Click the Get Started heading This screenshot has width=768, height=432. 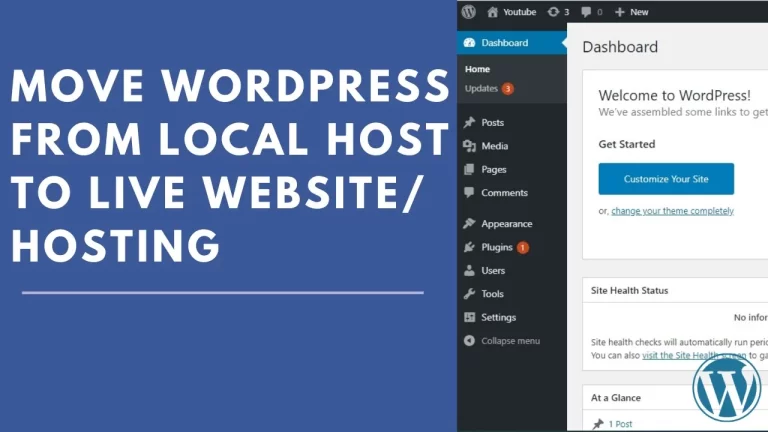[x=626, y=144]
